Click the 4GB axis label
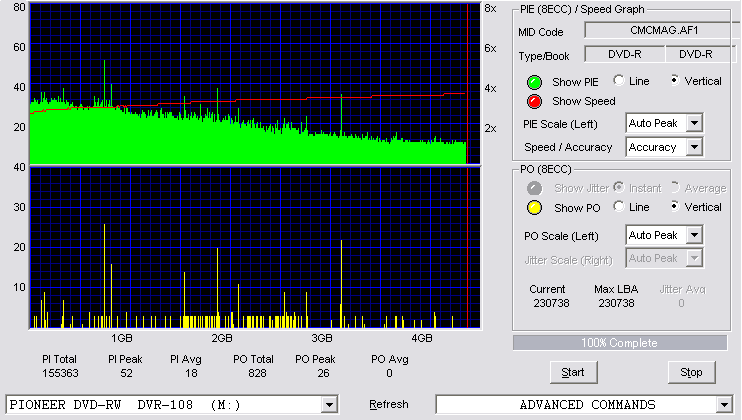Viewport: 742px width, 420px height. [x=422, y=339]
